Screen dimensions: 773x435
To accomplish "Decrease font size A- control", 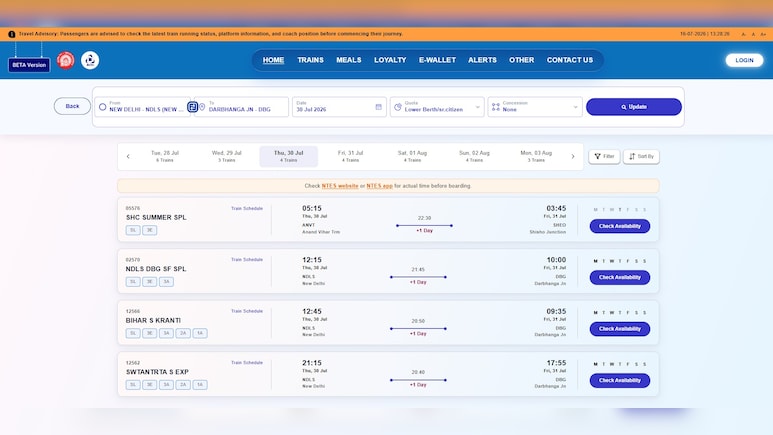I will tap(743, 34).
